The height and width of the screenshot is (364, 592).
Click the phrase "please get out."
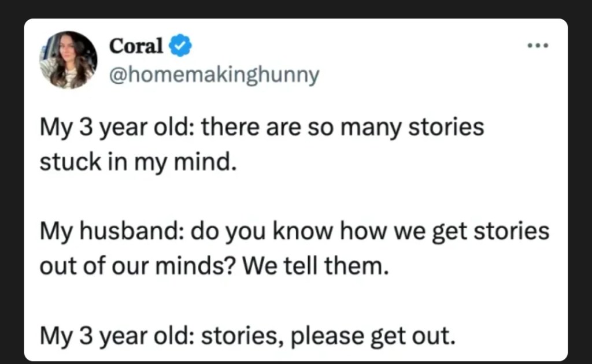[373, 336]
